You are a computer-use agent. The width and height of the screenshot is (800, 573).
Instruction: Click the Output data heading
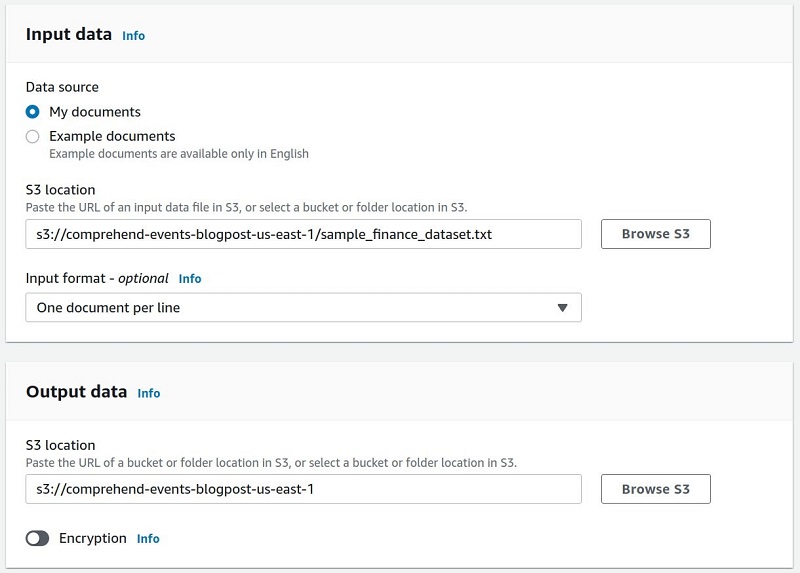tap(77, 392)
